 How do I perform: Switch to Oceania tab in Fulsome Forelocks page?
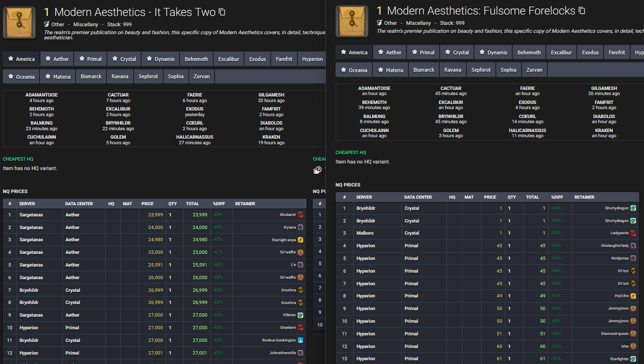point(354,70)
